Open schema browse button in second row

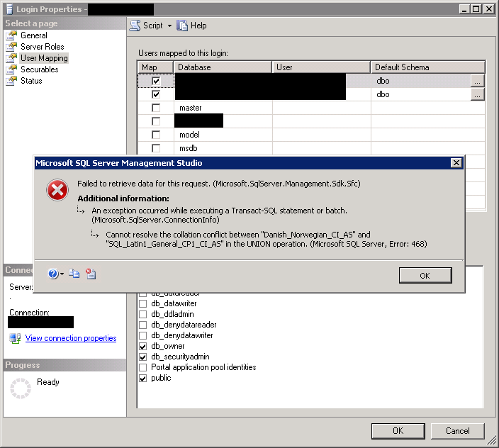click(x=477, y=94)
